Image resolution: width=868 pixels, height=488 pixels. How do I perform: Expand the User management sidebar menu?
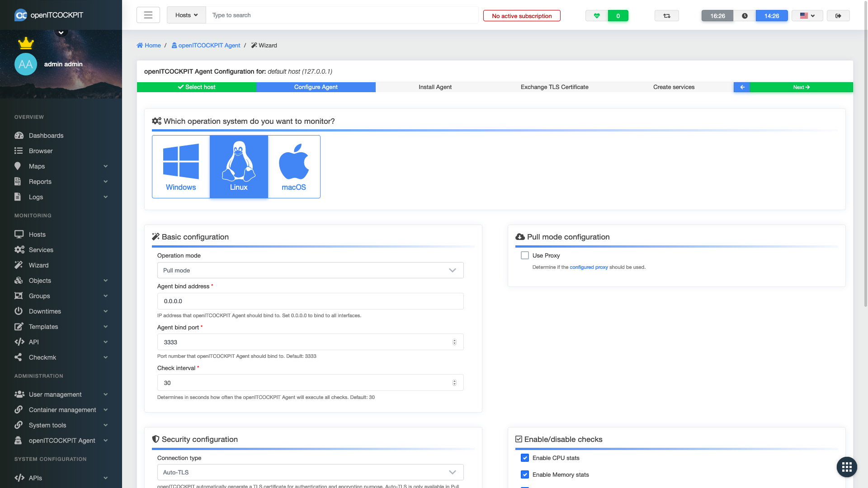click(55, 394)
